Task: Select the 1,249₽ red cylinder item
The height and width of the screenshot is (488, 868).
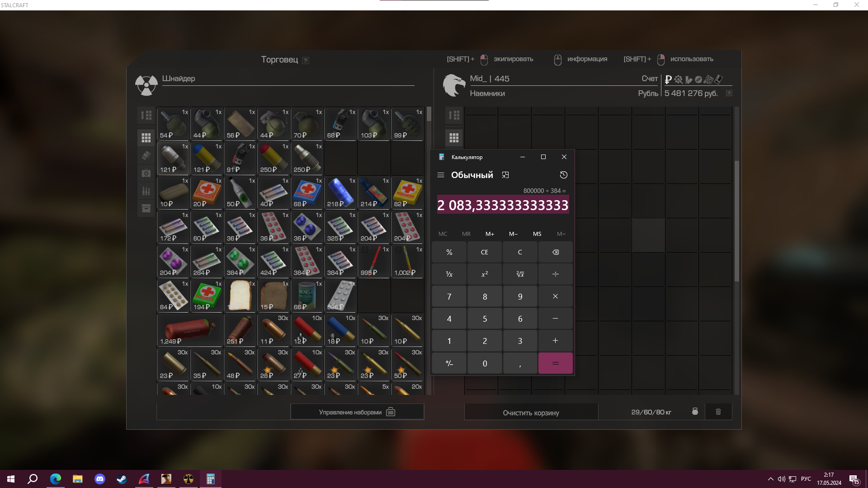Action: tap(190, 331)
